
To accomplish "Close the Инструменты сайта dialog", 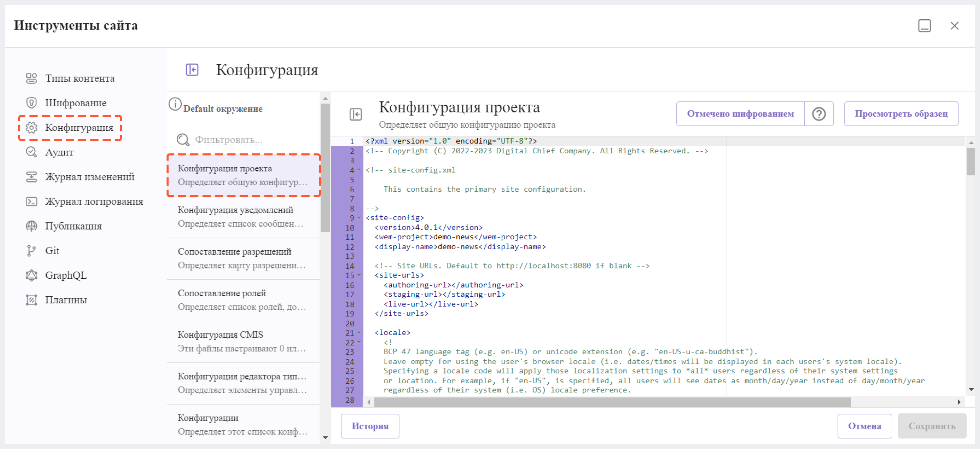I will (954, 25).
